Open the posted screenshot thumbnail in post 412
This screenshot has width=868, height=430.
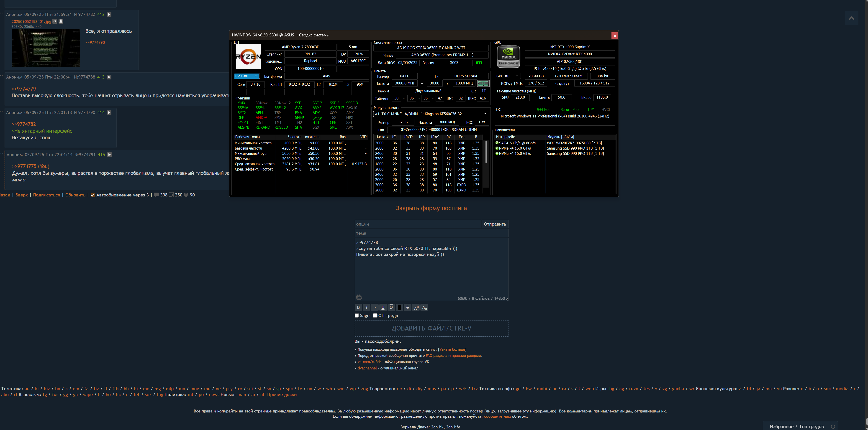tap(46, 48)
